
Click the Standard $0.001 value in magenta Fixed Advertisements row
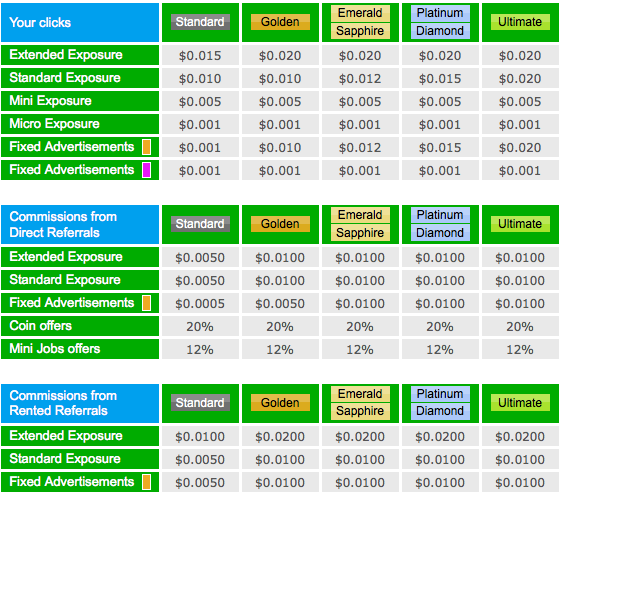(200, 170)
